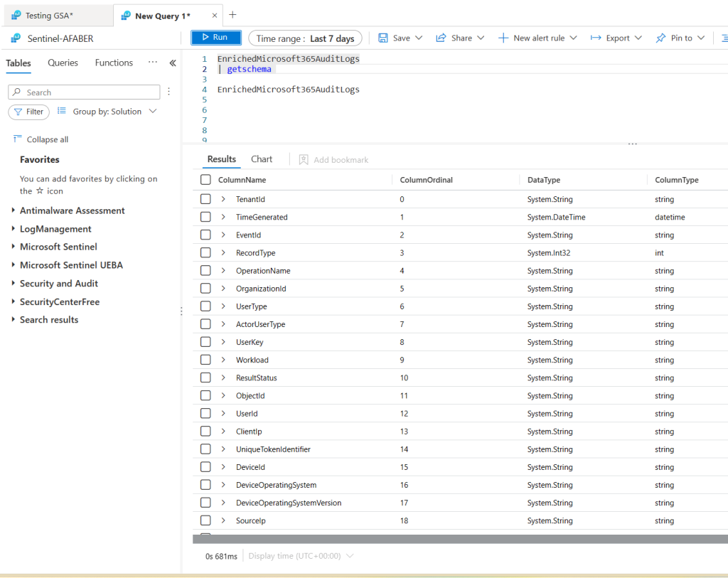The width and height of the screenshot is (728, 578).
Task: Open the new tab plus icon
Action: [232, 15]
